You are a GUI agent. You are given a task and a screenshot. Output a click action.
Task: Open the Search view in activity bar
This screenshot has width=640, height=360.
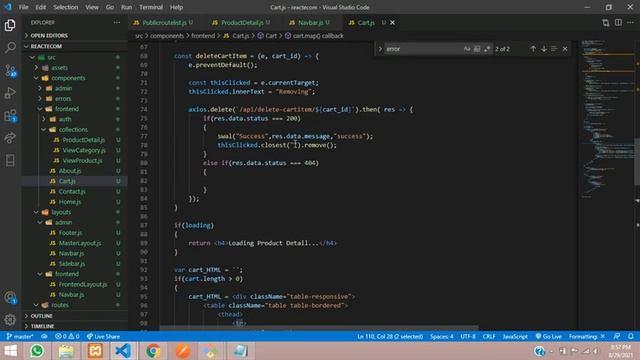click(10, 47)
